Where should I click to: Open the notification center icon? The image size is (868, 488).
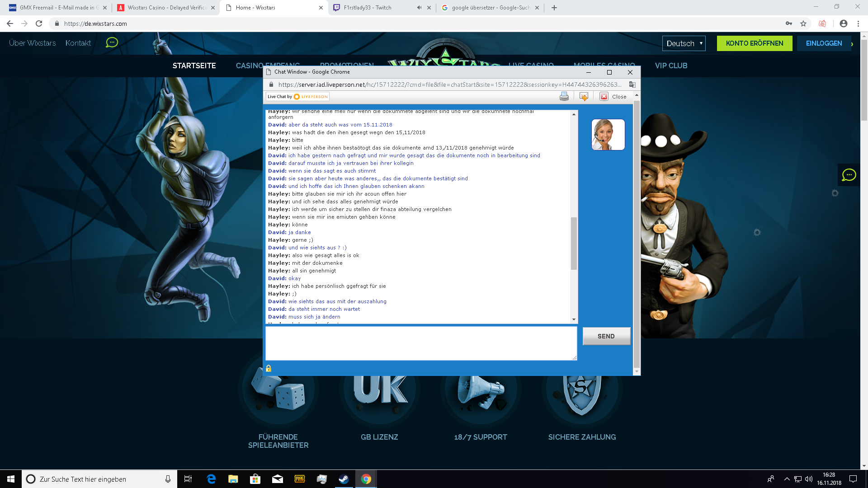[x=853, y=479]
